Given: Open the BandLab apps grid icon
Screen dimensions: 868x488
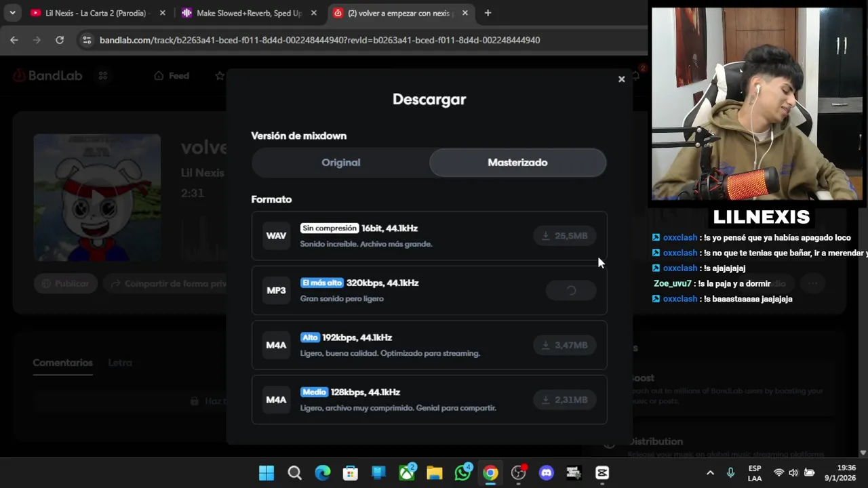Looking at the screenshot, I should (x=103, y=75).
